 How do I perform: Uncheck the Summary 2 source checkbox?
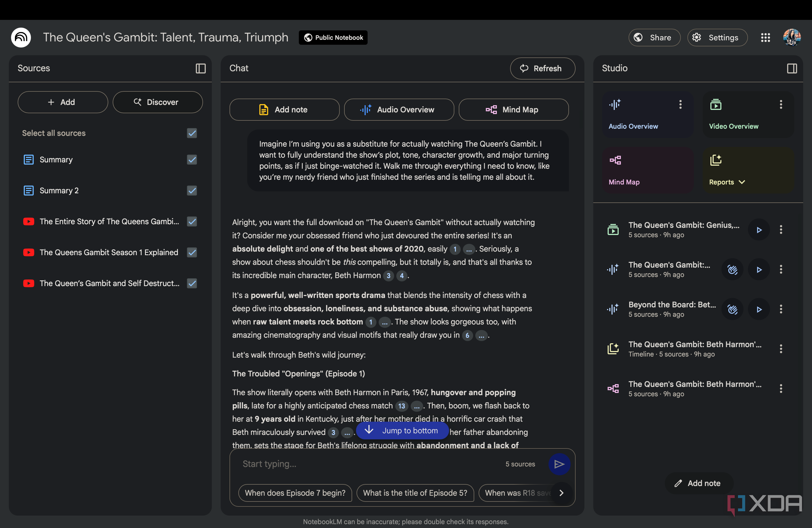(192, 190)
